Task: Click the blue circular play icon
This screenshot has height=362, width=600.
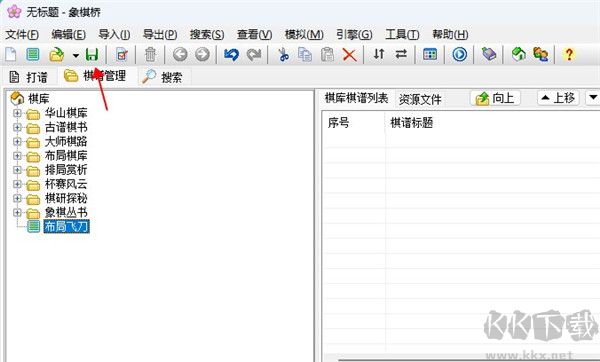Action: pyautogui.click(x=460, y=54)
